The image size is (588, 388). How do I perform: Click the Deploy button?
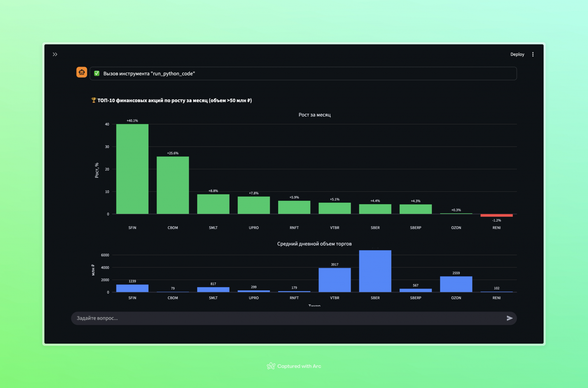[x=517, y=54]
